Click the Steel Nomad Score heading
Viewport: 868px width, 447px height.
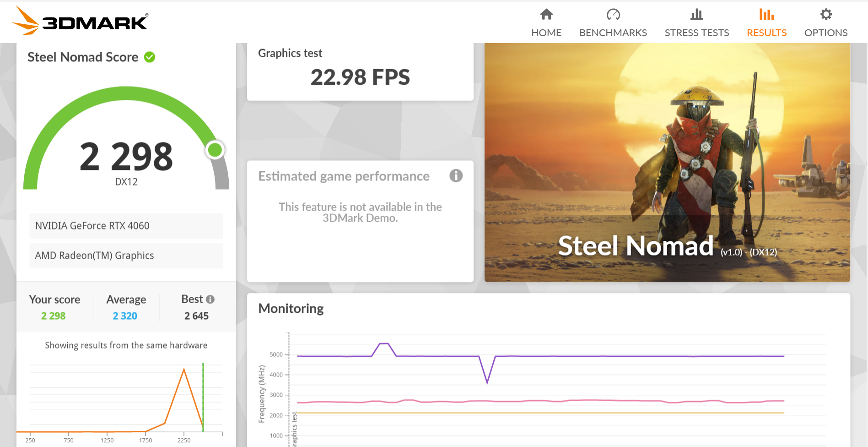[x=83, y=57]
